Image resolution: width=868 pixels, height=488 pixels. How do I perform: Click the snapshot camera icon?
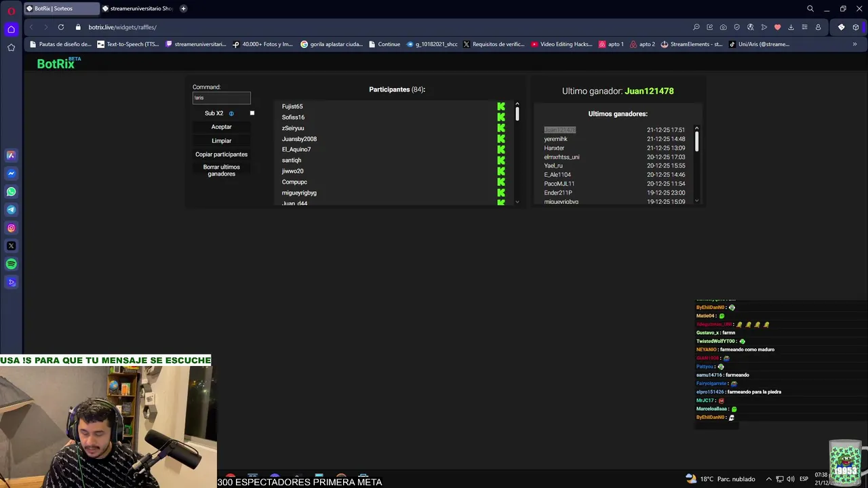[x=724, y=27]
